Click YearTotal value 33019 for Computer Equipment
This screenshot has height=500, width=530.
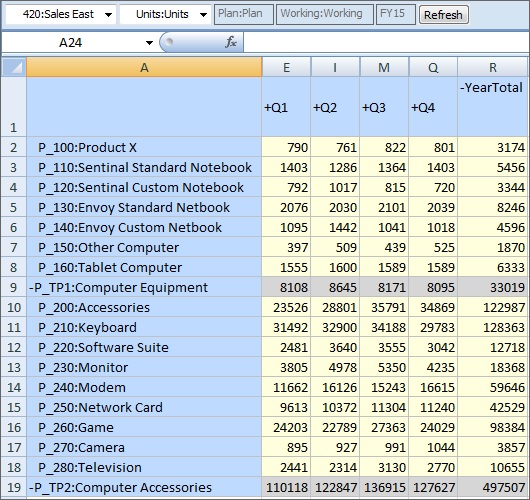(x=492, y=287)
